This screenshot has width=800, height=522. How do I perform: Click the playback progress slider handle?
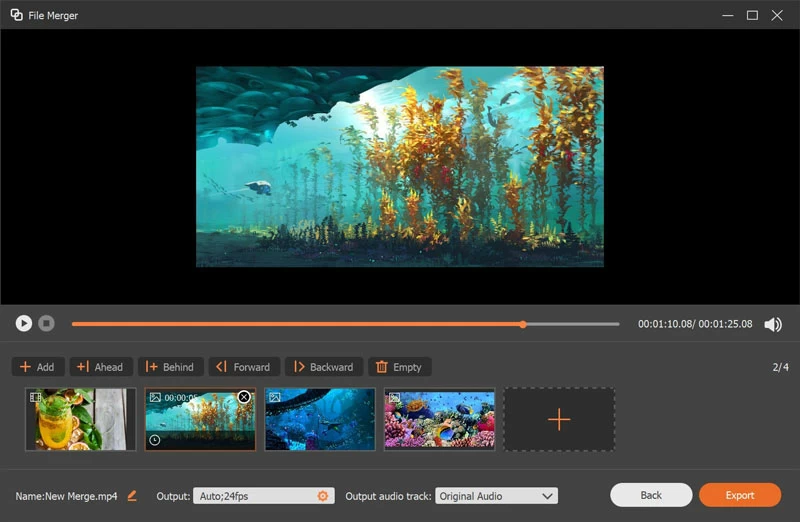tap(523, 324)
